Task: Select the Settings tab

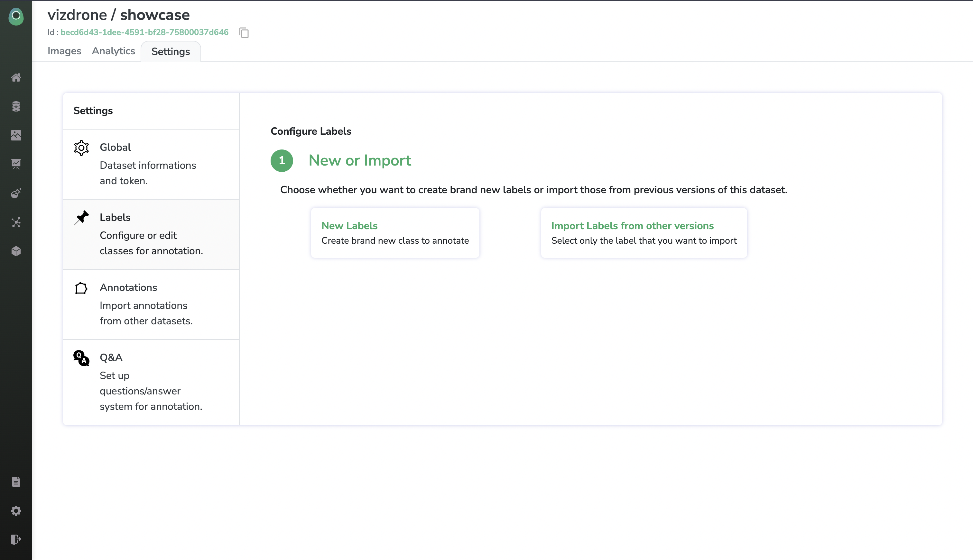Action: (171, 51)
